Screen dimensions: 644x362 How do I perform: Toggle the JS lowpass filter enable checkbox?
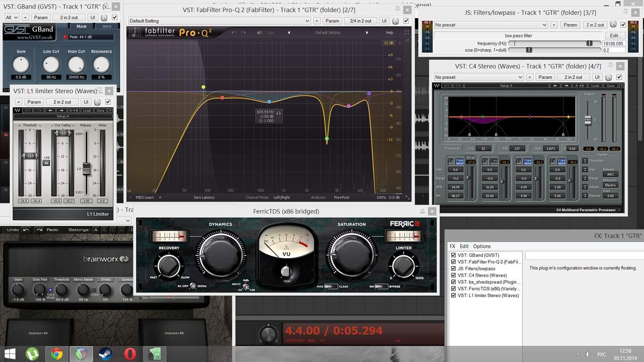click(623, 25)
